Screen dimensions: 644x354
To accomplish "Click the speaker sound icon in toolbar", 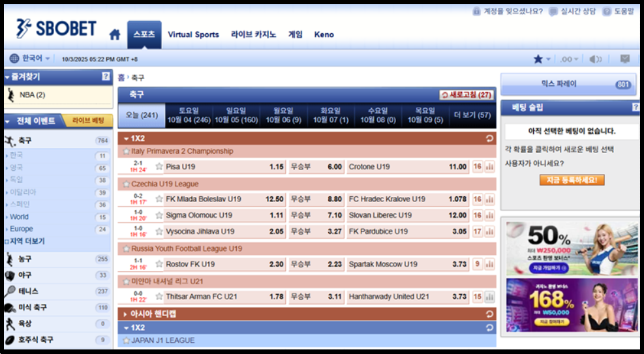I will click(595, 59).
